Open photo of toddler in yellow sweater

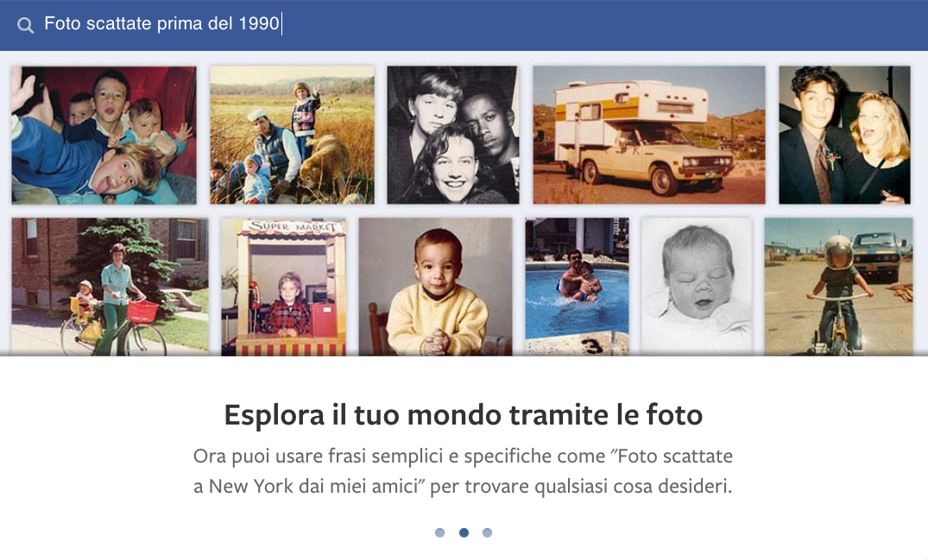(436, 286)
